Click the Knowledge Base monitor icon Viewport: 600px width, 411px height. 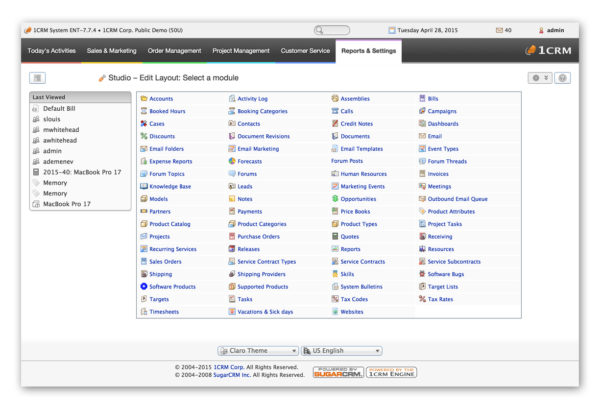click(x=144, y=186)
